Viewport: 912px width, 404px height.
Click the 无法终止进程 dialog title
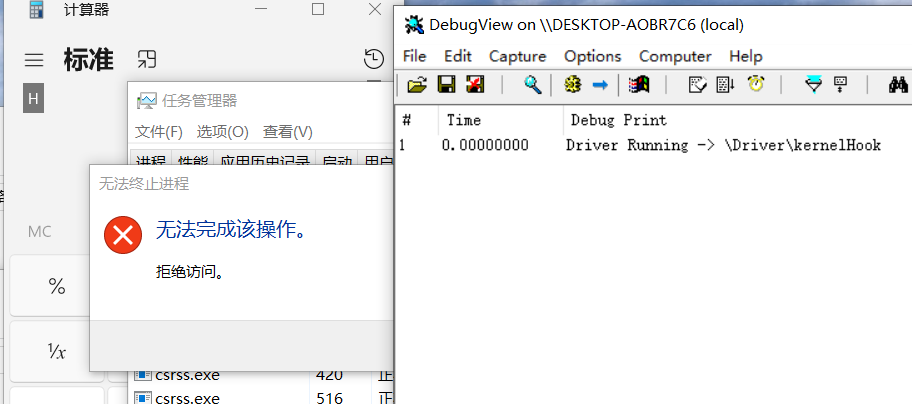click(x=144, y=184)
